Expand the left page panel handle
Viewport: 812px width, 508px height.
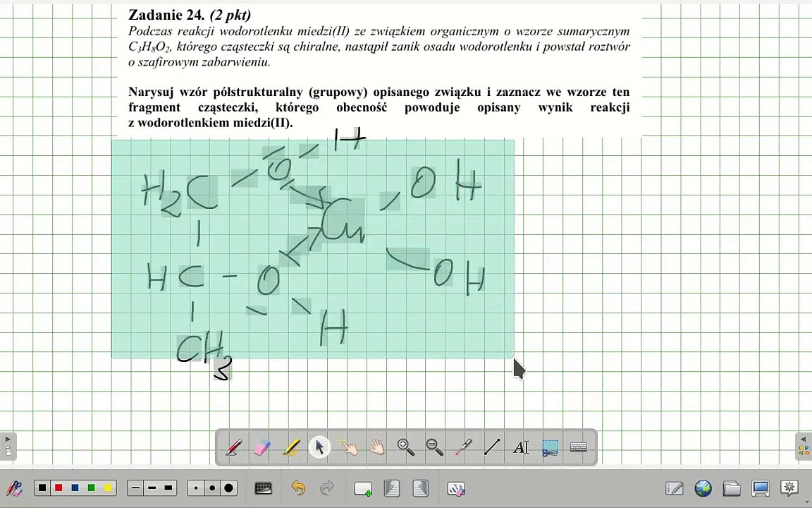8,447
